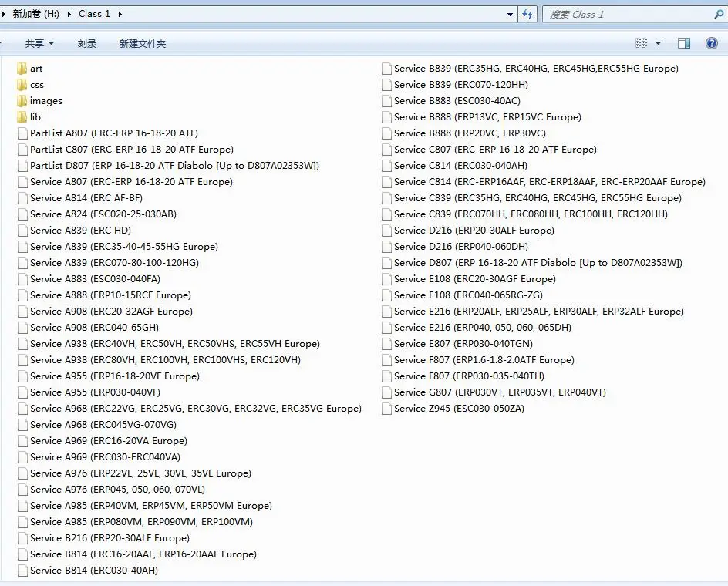The width and height of the screenshot is (728, 586).
Task: Click file icon of Service B216 (ERP20-30ALF Europe)
Action: click(22, 538)
